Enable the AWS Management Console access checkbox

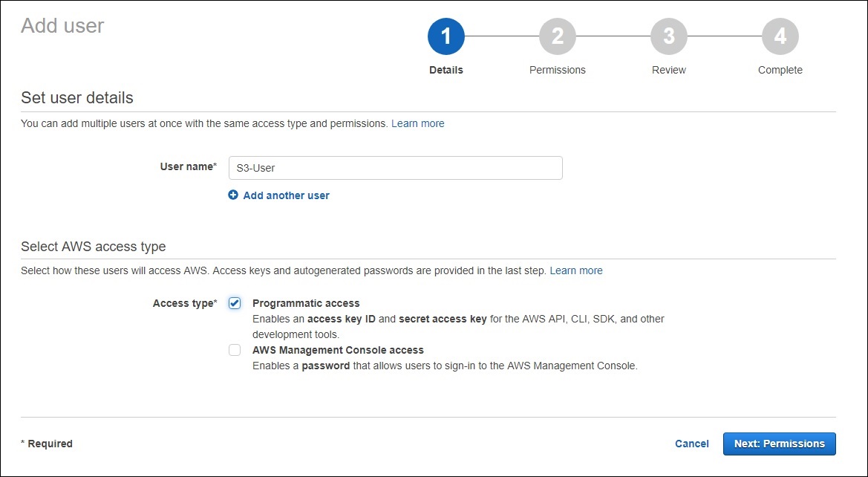[x=235, y=350]
